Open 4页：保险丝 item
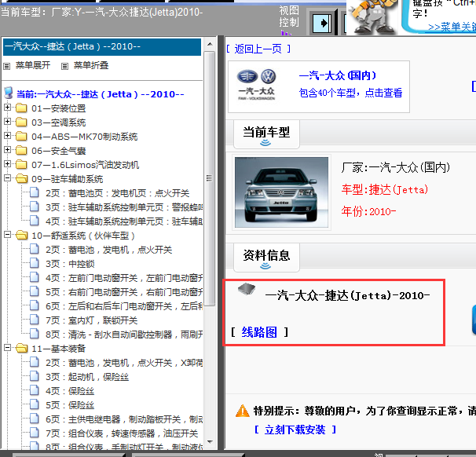Viewport: 476px width, 457px height. 70,391
